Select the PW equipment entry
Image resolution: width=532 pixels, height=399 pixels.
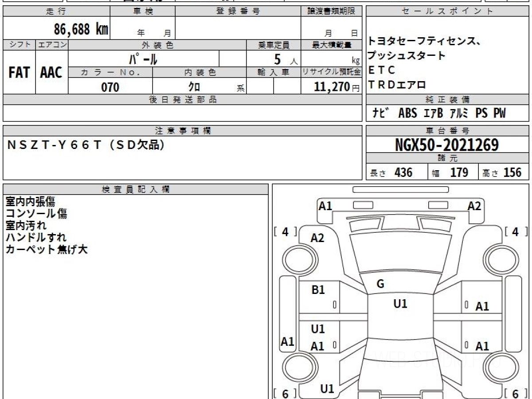(x=500, y=113)
